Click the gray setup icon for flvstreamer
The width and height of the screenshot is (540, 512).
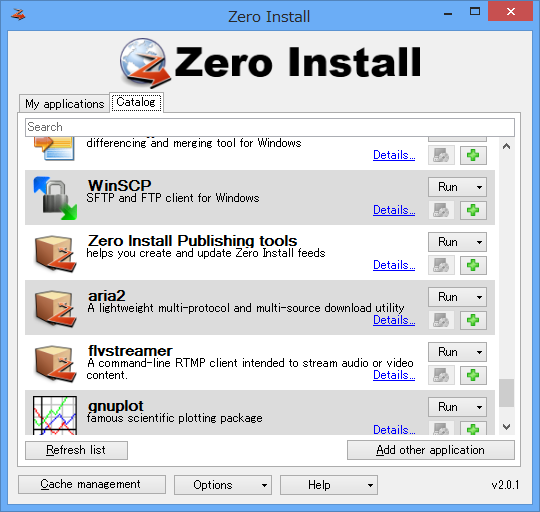(x=441, y=375)
